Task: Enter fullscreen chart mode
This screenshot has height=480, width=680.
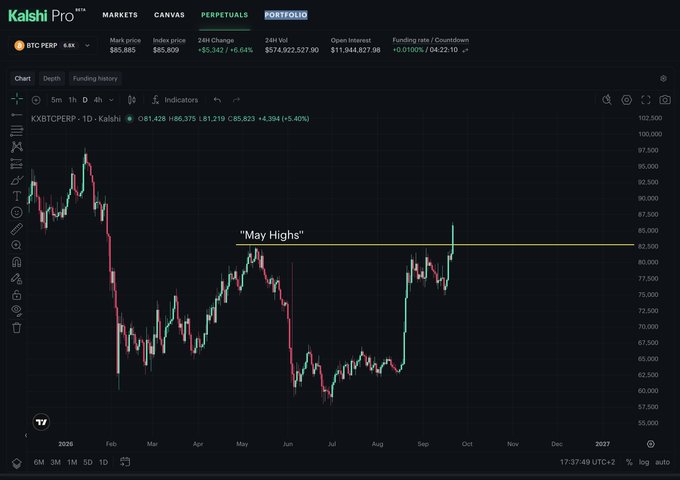Action: click(x=646, y=100)
